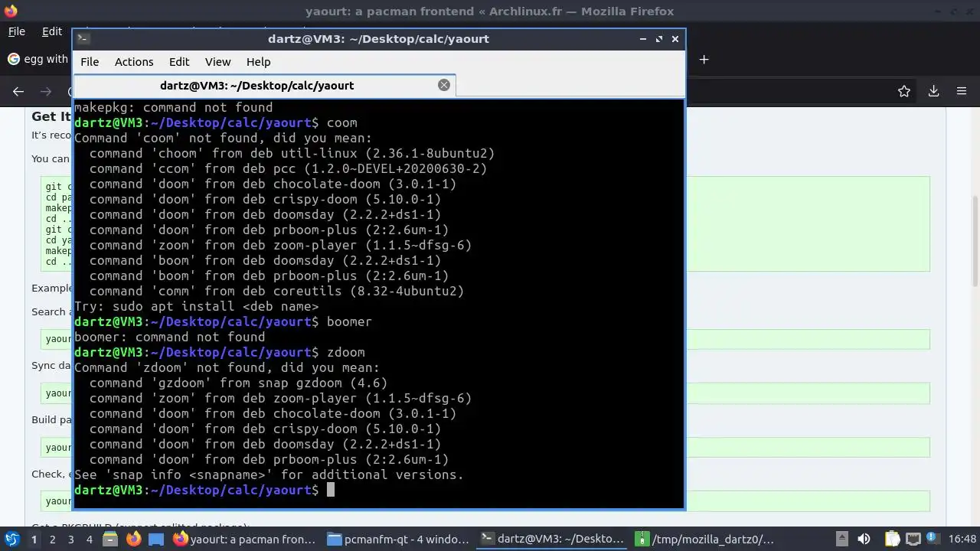980x551 pixels.
Task: Switch to yaourt Firefox window in taskbar
Action: point(245,539)
